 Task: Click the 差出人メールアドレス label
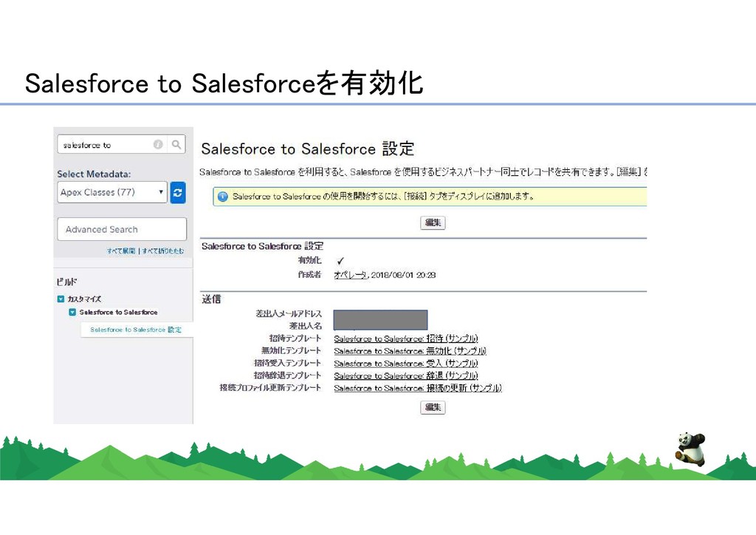pos(289,313)
